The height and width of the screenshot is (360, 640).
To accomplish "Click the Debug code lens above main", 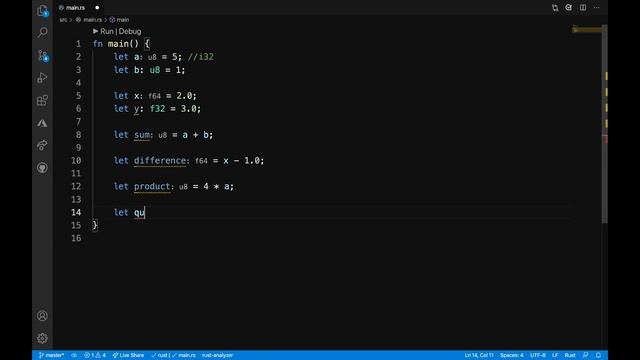I will 130,31.
